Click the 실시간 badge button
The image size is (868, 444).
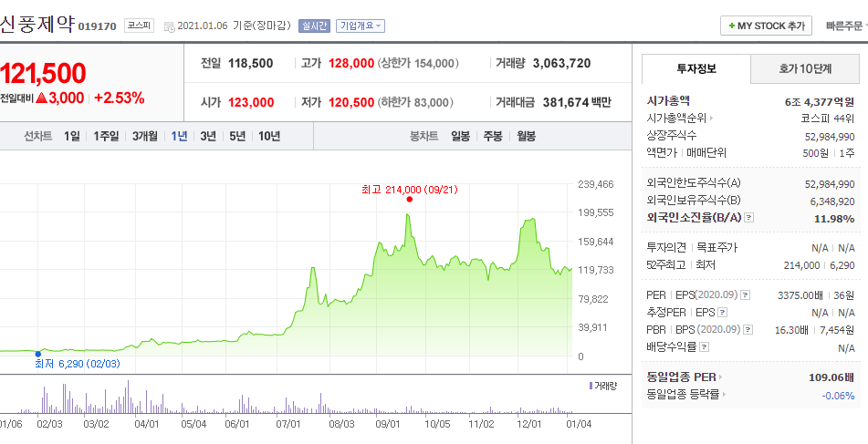[x=314, y=26]
